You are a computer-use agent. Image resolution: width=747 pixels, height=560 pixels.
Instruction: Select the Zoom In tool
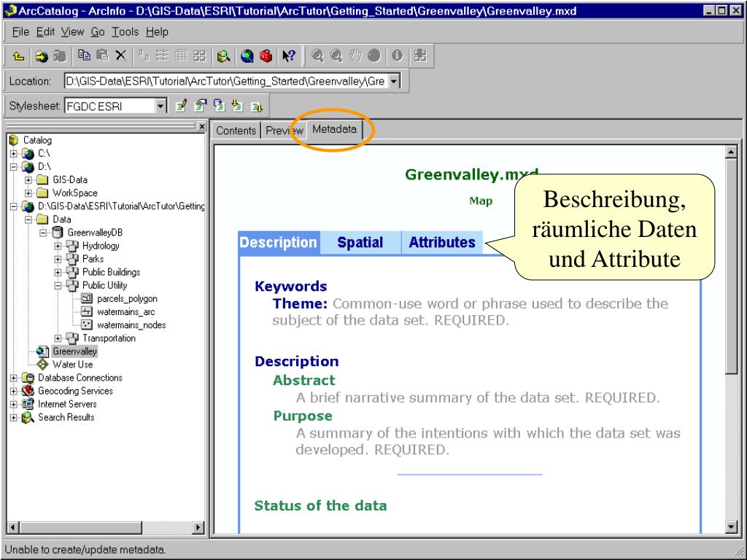(318, 56)
